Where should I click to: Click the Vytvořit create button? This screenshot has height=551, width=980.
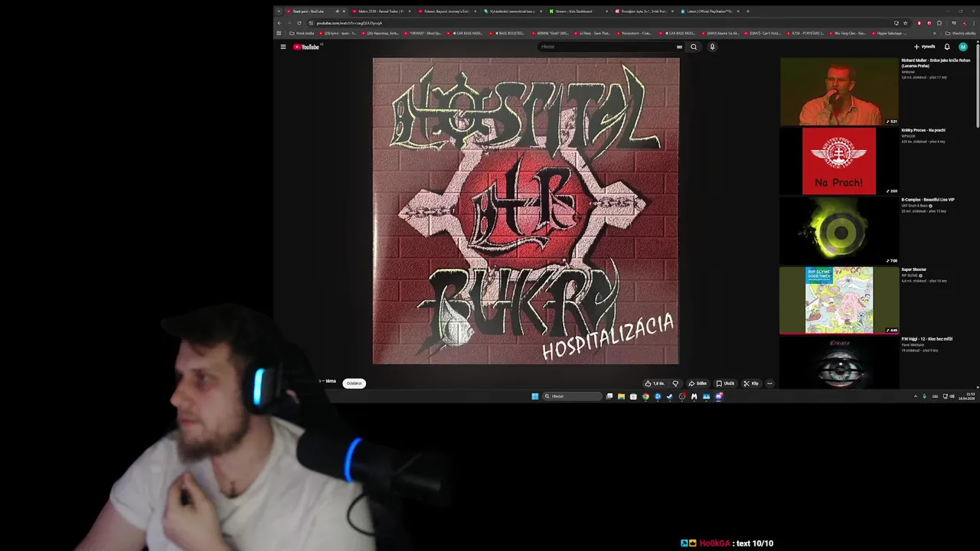coord(925,47)
